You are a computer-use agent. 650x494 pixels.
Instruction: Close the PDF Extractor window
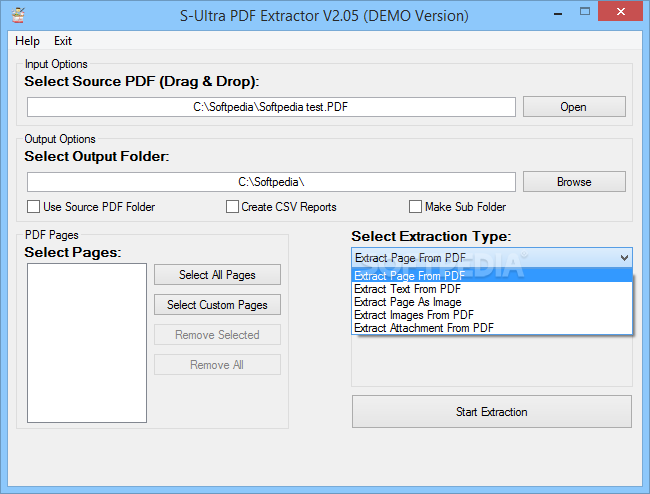621,11
